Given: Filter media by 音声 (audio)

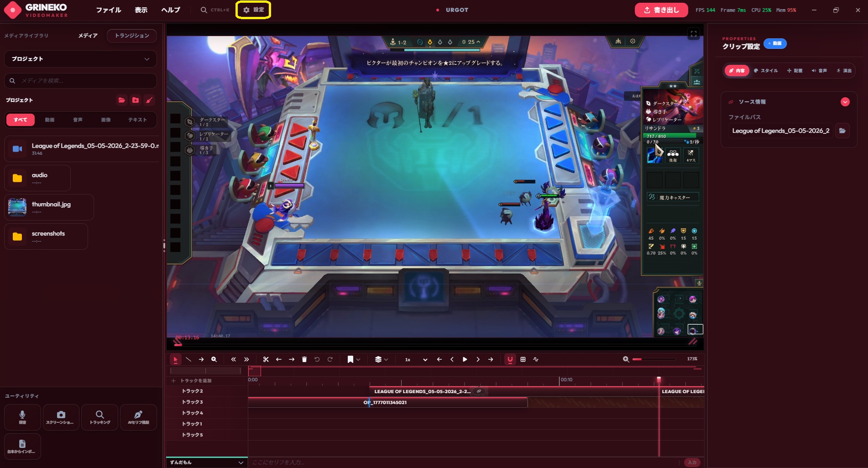Looking at the screenshot, I should click(x=78, y=120).
